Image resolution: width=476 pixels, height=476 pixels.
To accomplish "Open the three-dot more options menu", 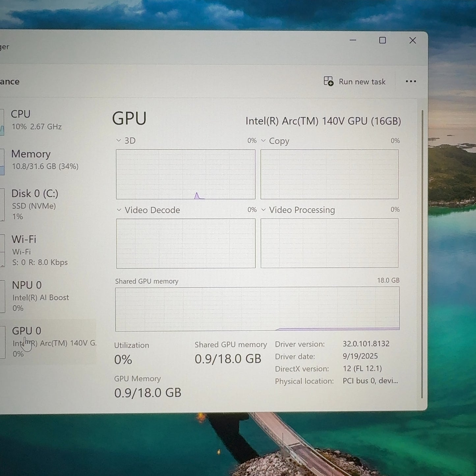I will pos(410,81).
